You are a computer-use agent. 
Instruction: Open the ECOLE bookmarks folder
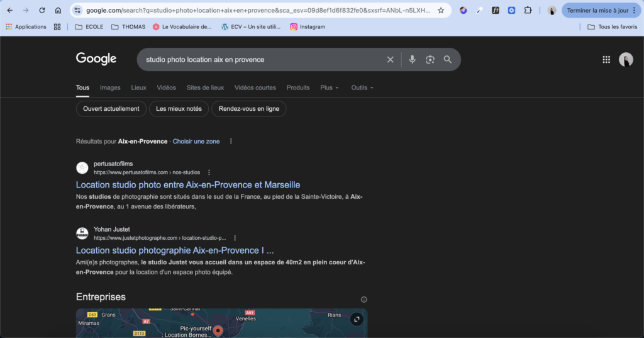(x=89, y=26)
